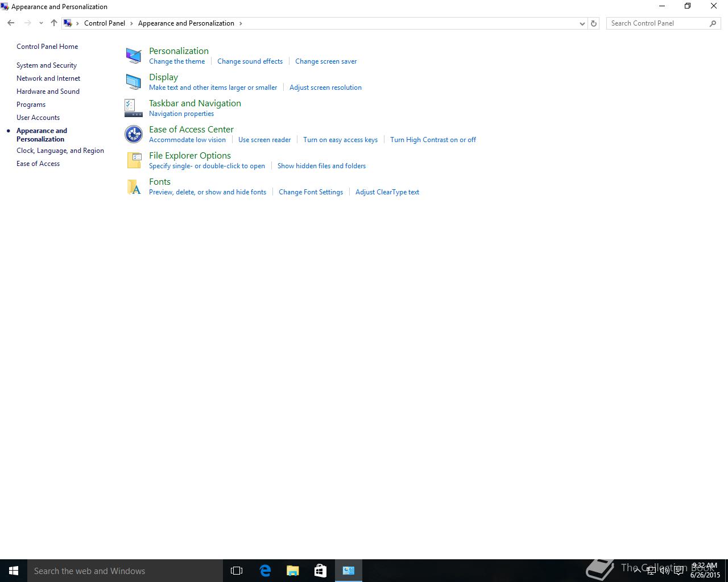Click Turn High Contrast on or off

[x=433, y=140]
